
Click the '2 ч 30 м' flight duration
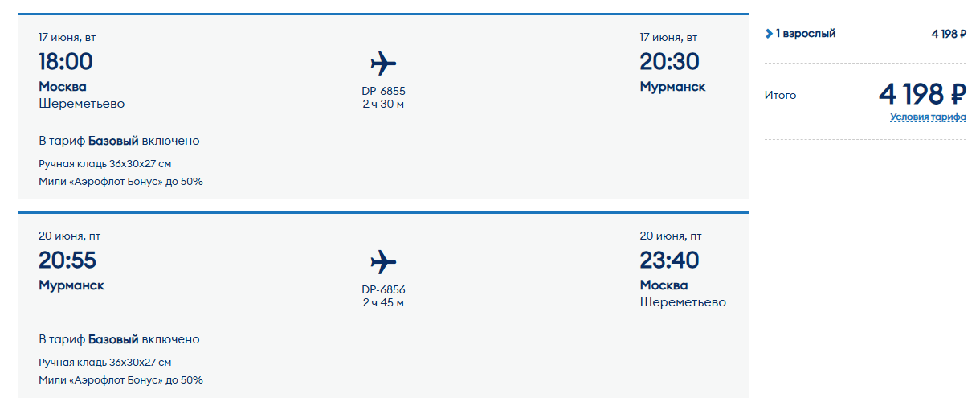[x=383, y=104]
